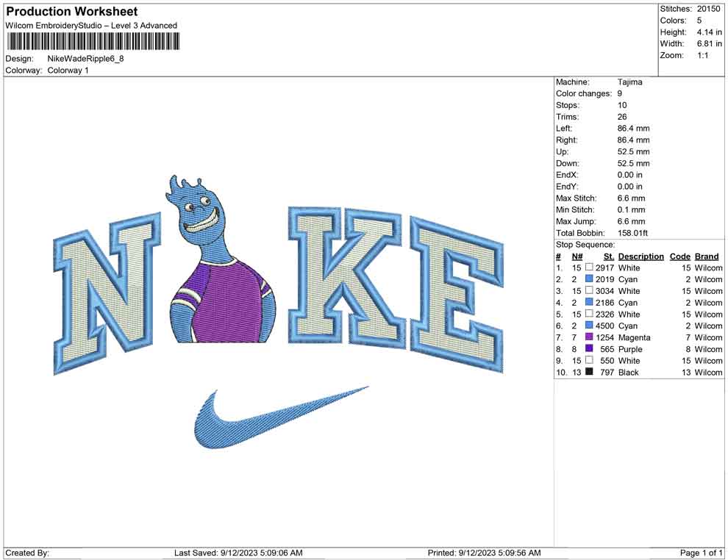Click the blue character with purple shirt

click(221, 260)
